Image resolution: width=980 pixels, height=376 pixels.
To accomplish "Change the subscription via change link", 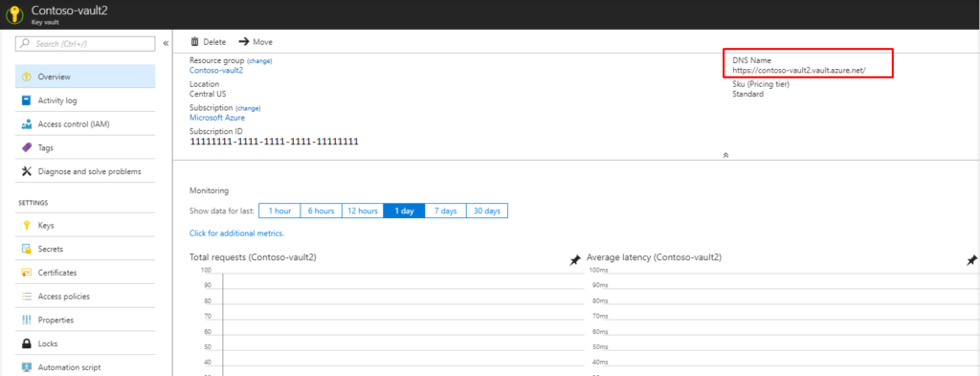I will (248, 108).
